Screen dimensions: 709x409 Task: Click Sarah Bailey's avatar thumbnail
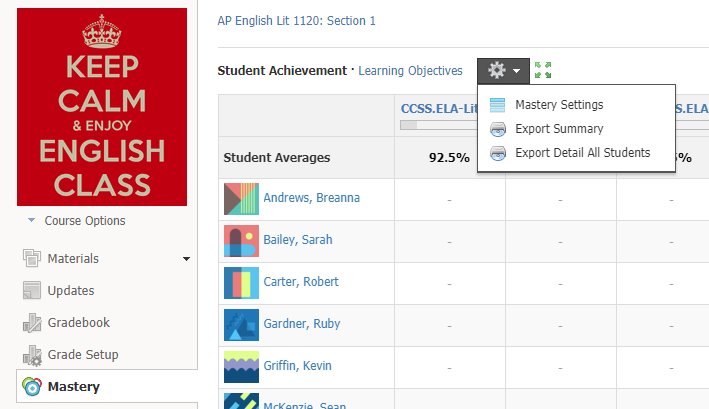[x=241, y=241]
